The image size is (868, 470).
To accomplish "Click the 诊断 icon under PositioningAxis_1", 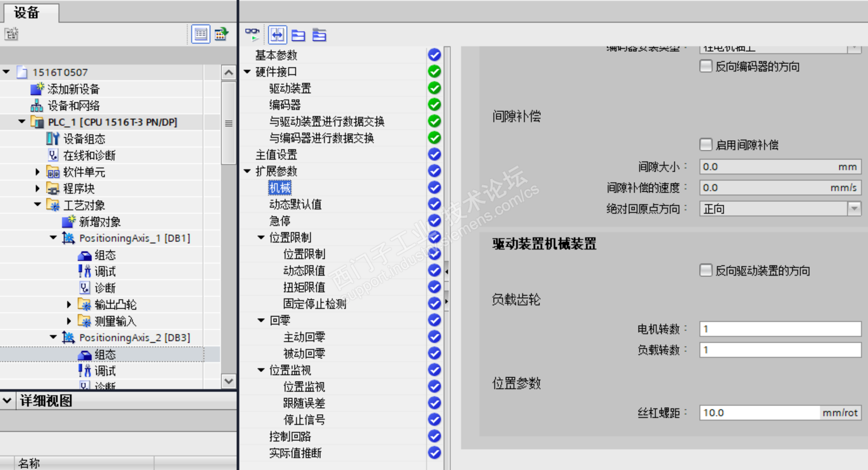I will (84, 288).
